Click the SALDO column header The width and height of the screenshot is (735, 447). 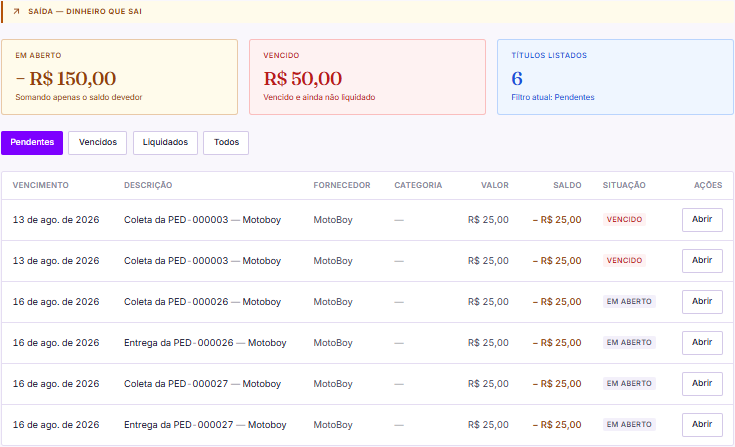coord(567,185)
